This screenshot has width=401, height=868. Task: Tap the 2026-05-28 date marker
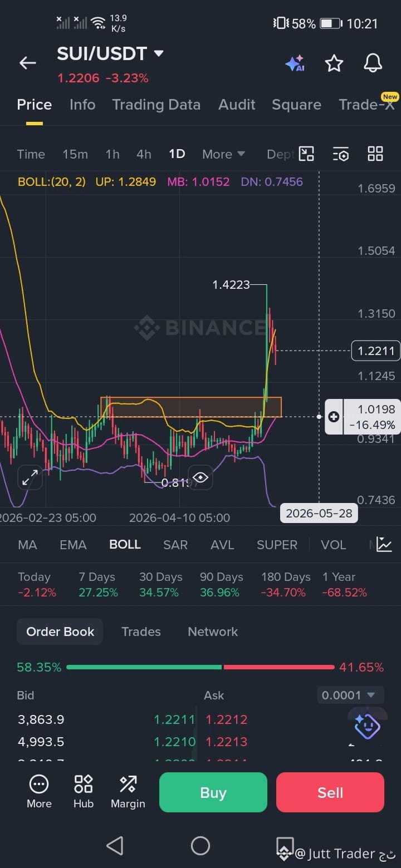319,513
